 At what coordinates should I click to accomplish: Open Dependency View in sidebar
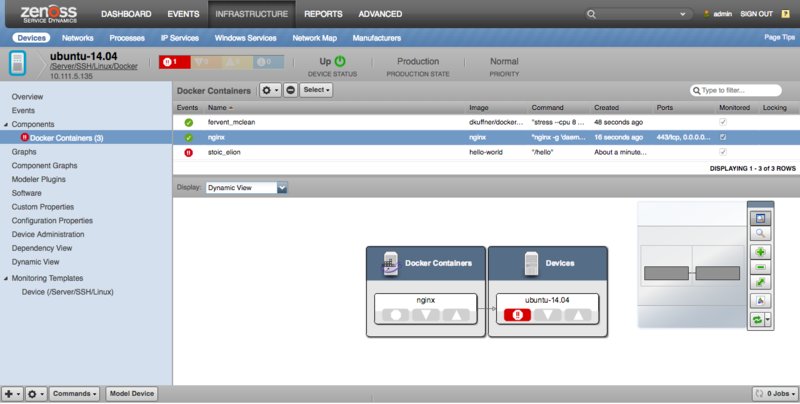42,248
